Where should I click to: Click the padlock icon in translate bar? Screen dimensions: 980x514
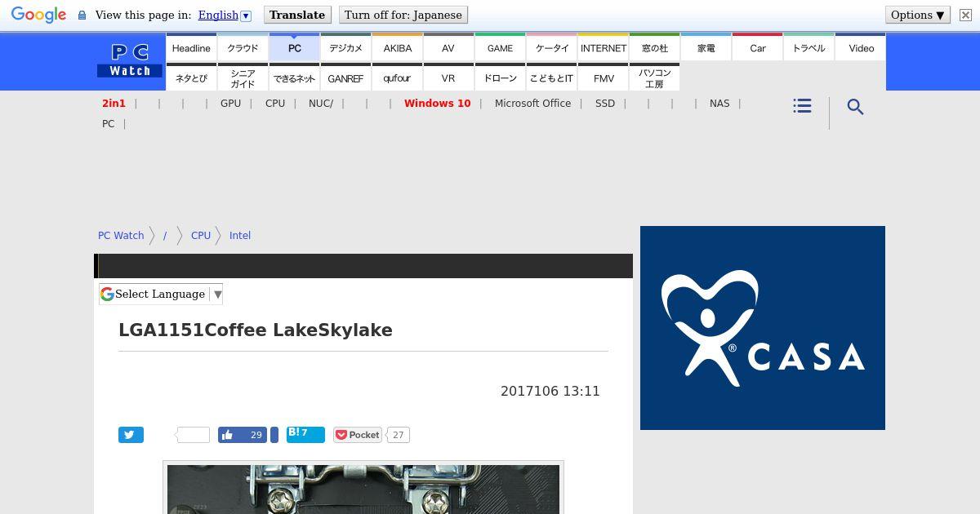82,16
